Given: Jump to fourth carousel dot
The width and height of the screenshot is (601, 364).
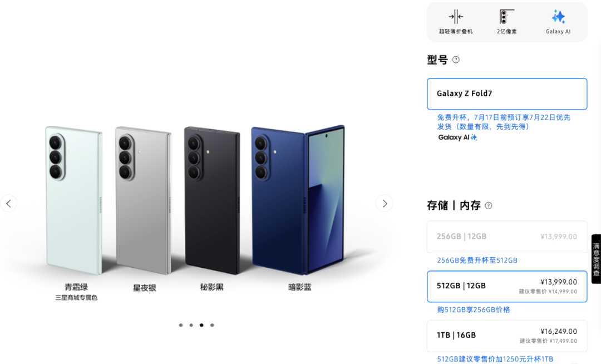Looking at the screenshot, I should point(212,325).
